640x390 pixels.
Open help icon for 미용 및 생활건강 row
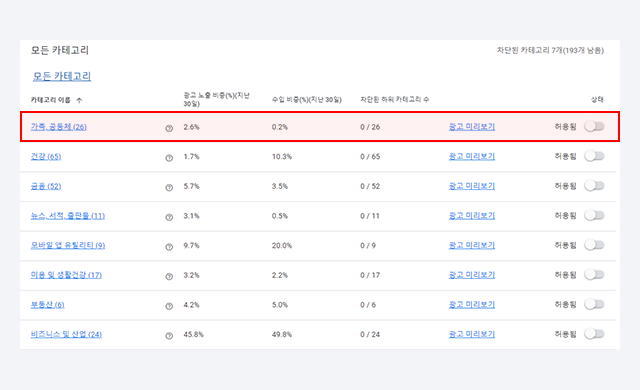click(x=169, y=277)
